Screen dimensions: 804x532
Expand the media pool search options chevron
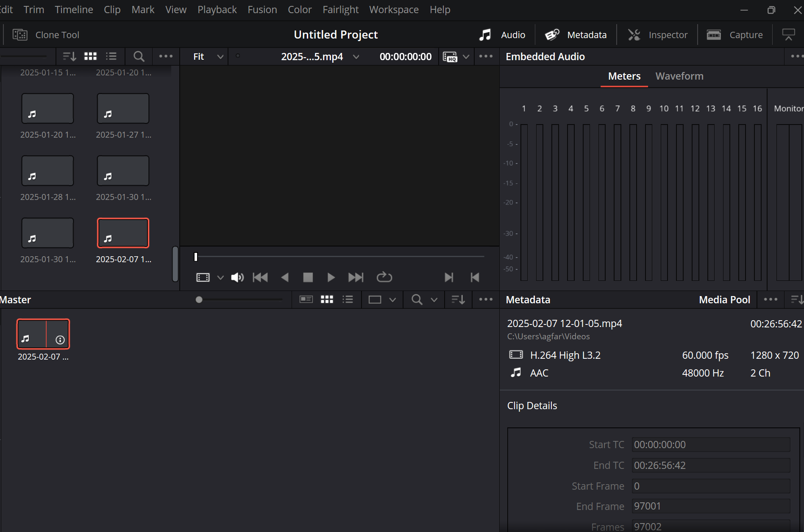pos(434,300)
